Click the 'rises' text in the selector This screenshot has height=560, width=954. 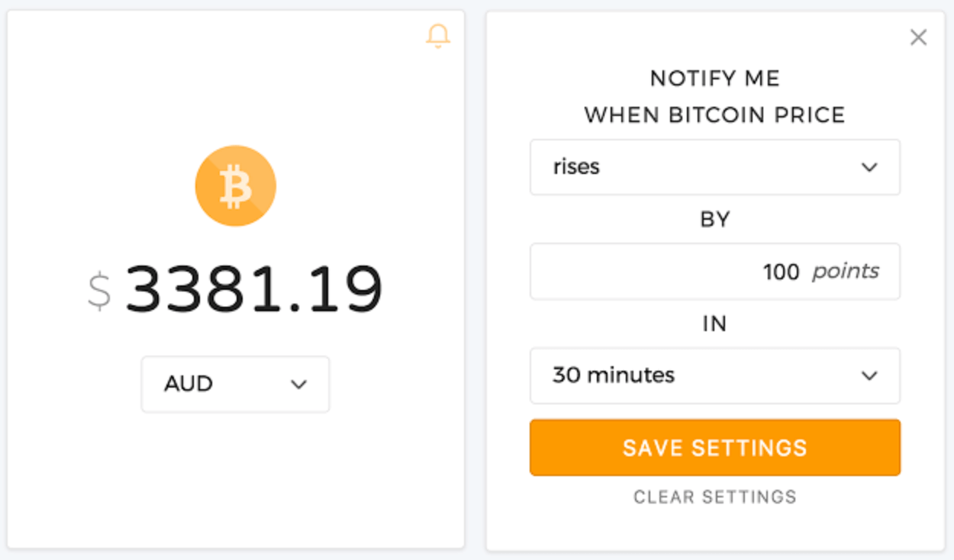pos(576,167)
